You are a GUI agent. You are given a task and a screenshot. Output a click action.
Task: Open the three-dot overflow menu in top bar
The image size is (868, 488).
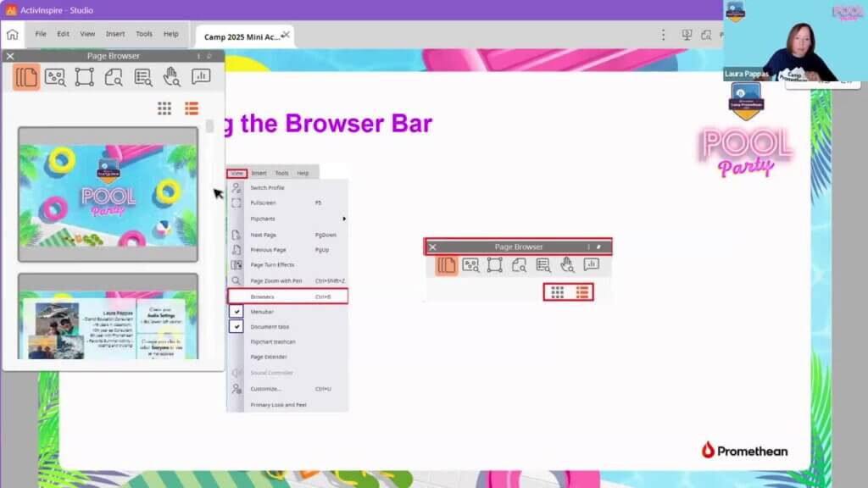663,35
